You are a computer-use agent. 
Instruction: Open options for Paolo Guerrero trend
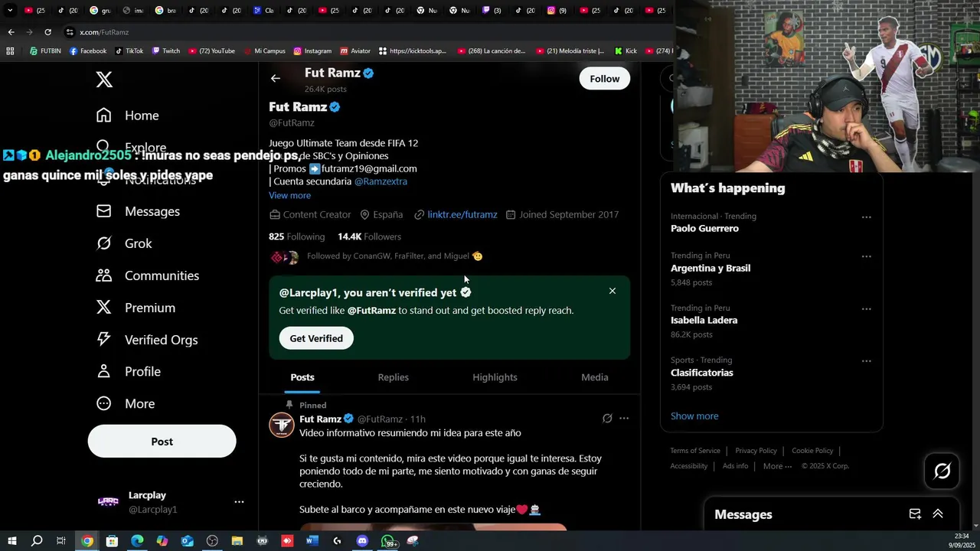click(x=867, y=217)
